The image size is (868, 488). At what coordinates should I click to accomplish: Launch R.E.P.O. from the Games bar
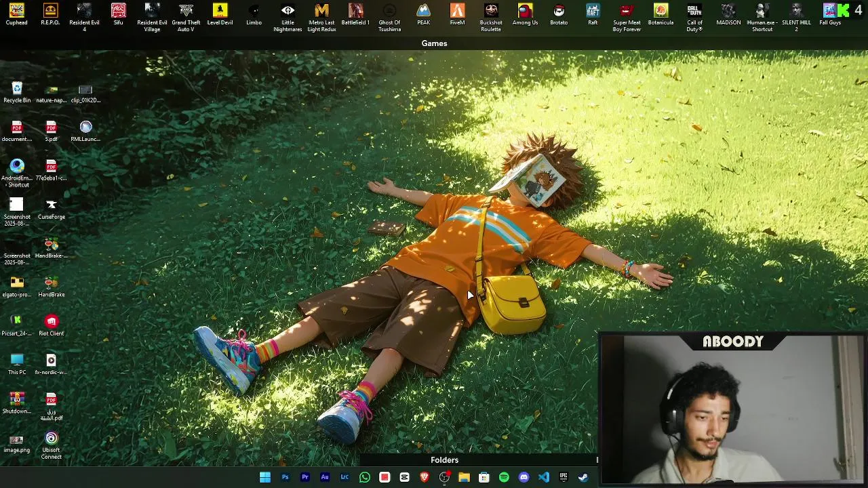coord(50,14)
